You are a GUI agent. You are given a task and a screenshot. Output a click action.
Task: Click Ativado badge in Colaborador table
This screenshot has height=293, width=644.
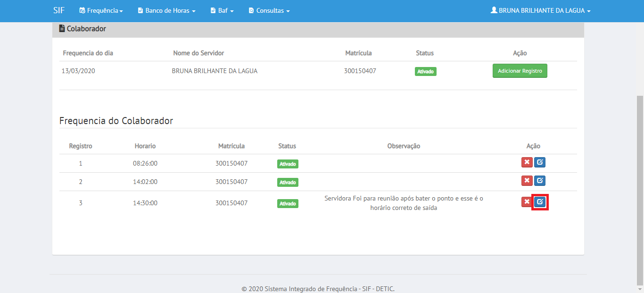point(426,72)
